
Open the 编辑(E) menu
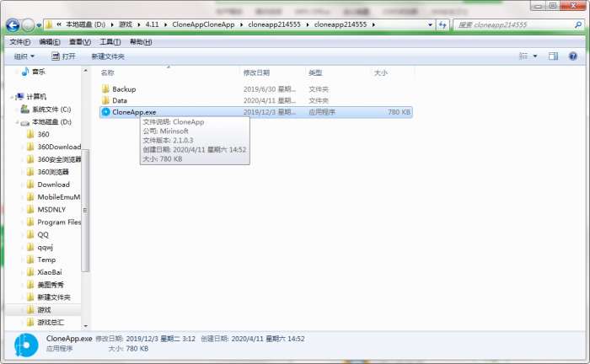pos(50,42)
